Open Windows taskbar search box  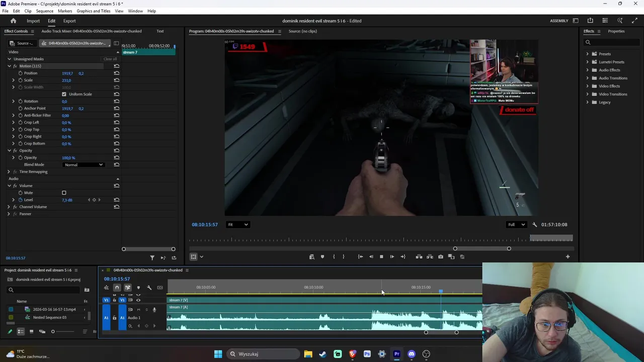(263, 354)
